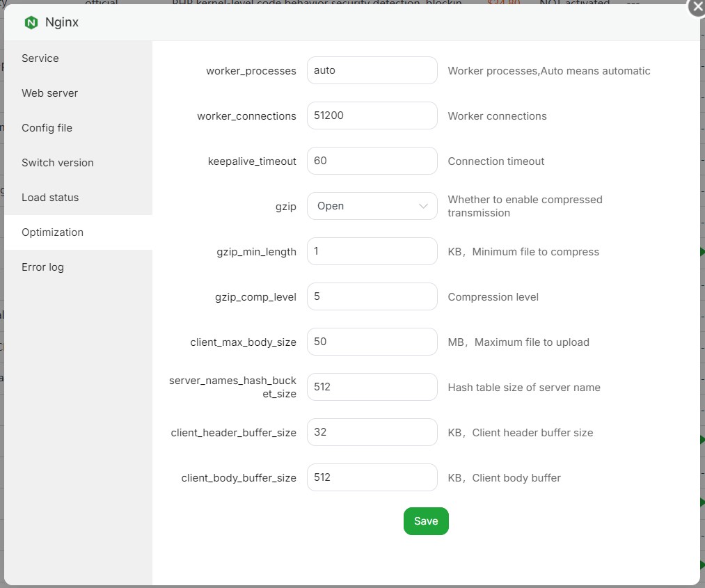Click the 'keepalive_timeout' label
The image size is (705, 588).
pyautogui.click(x=252, y=161)
